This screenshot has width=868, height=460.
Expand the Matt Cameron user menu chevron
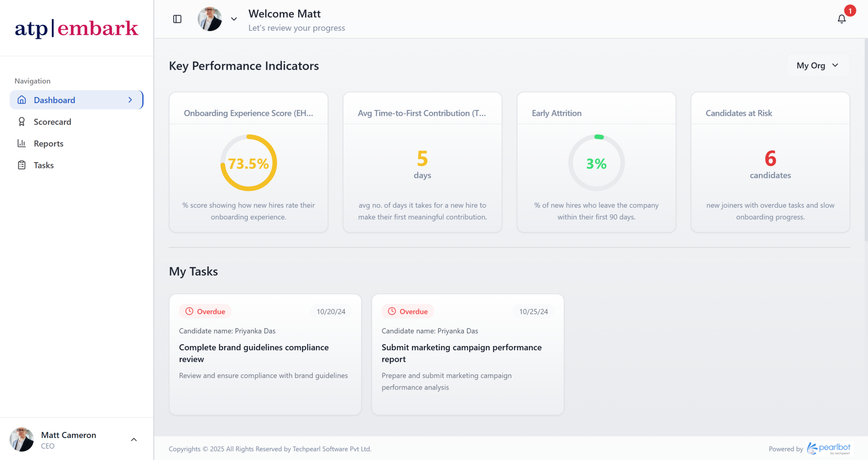tap(134, 439)
